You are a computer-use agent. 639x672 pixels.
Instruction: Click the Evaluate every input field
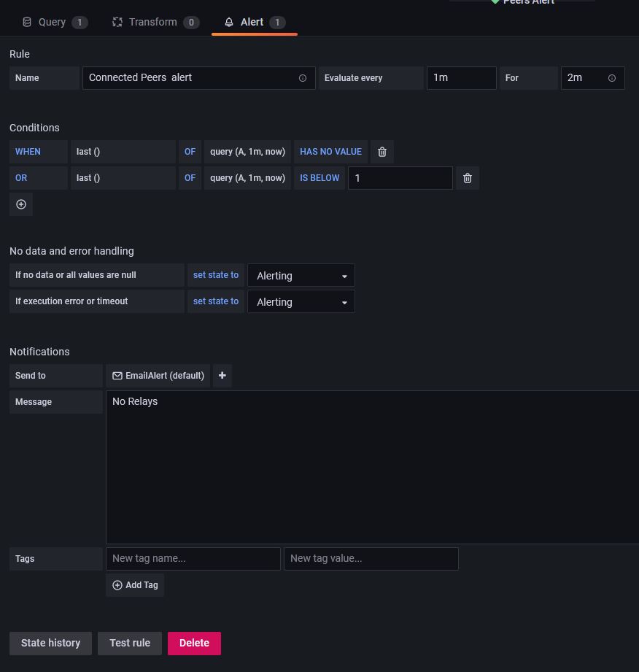[x=461, y=78]
